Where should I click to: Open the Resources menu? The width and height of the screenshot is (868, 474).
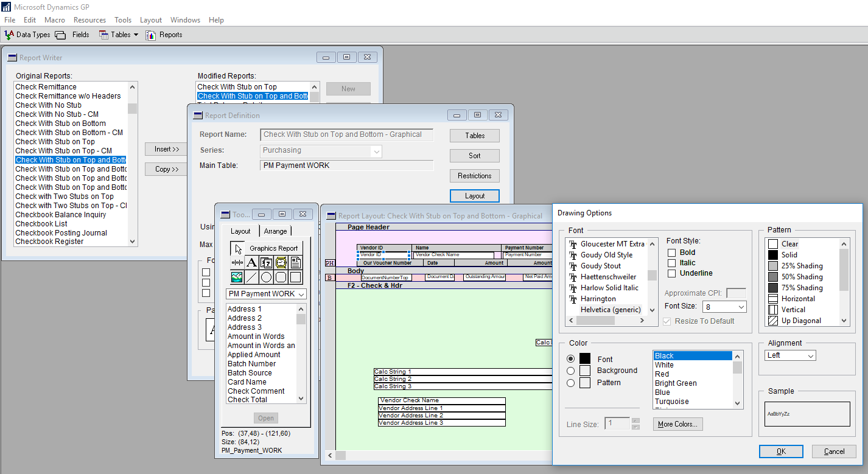(89, 20)
